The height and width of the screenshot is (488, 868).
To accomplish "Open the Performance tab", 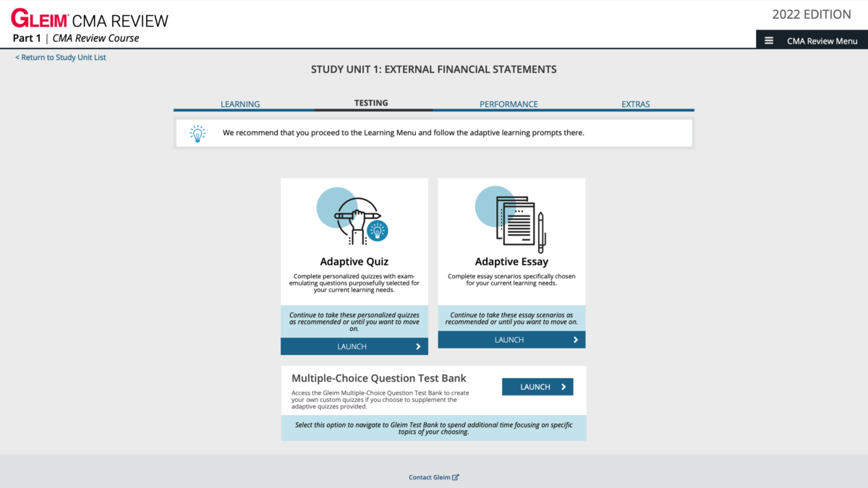I will click(509, 104).
